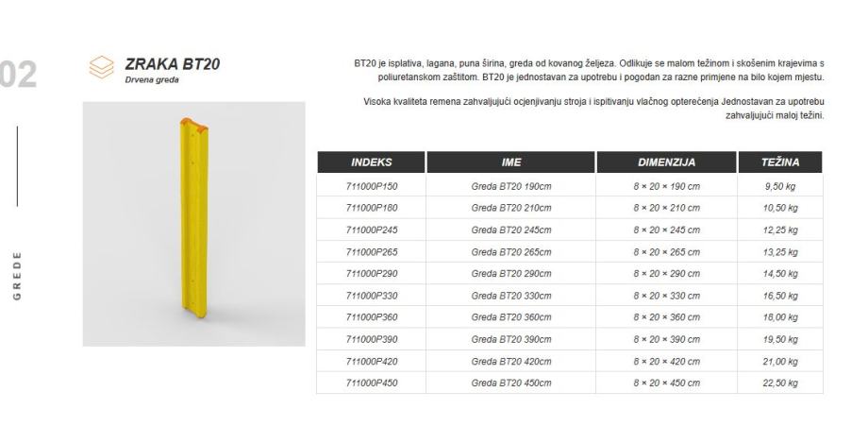Open the yellow BT20 beam product image
Screen dimensions: 868x426
tap(193, 224)
